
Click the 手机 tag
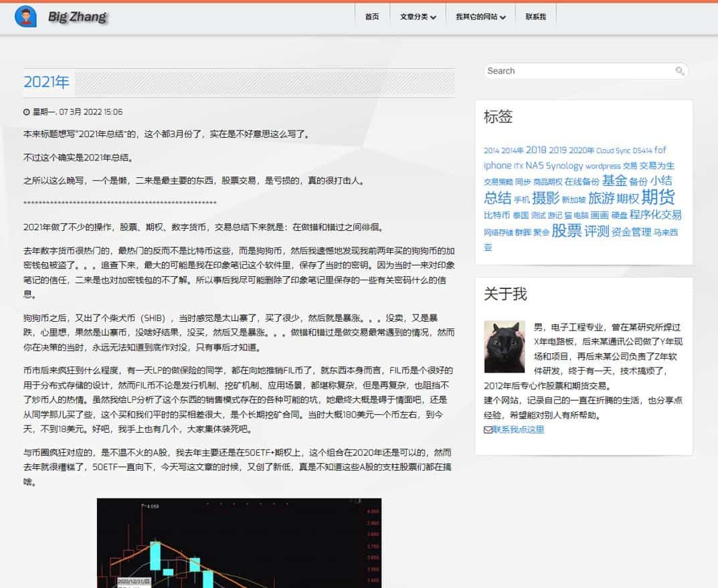coord(521,199)
